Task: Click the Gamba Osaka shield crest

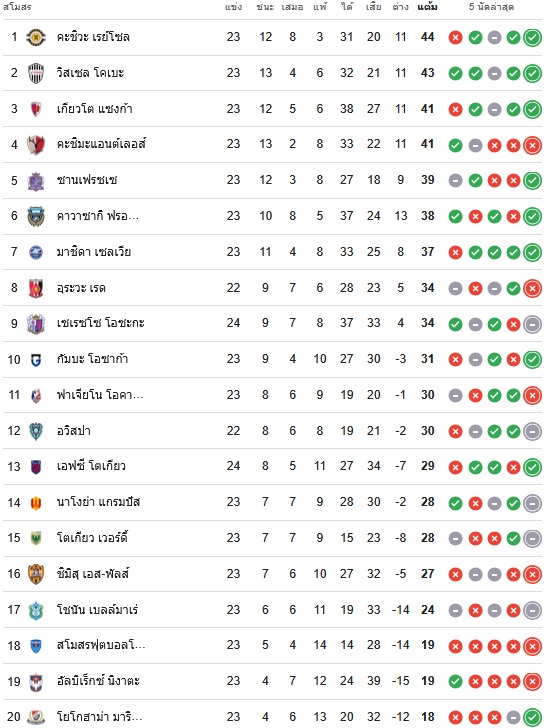Action: click(36, 359)
